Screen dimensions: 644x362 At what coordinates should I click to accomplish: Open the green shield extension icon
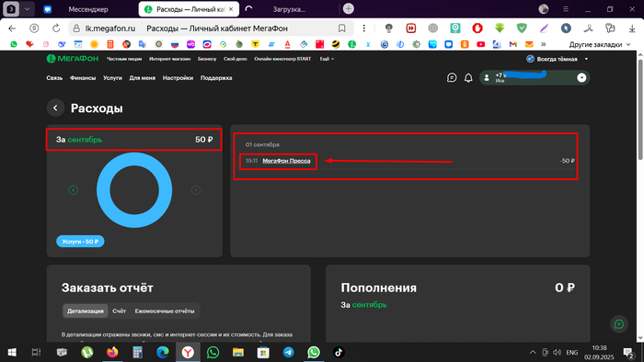pos(522,28)
